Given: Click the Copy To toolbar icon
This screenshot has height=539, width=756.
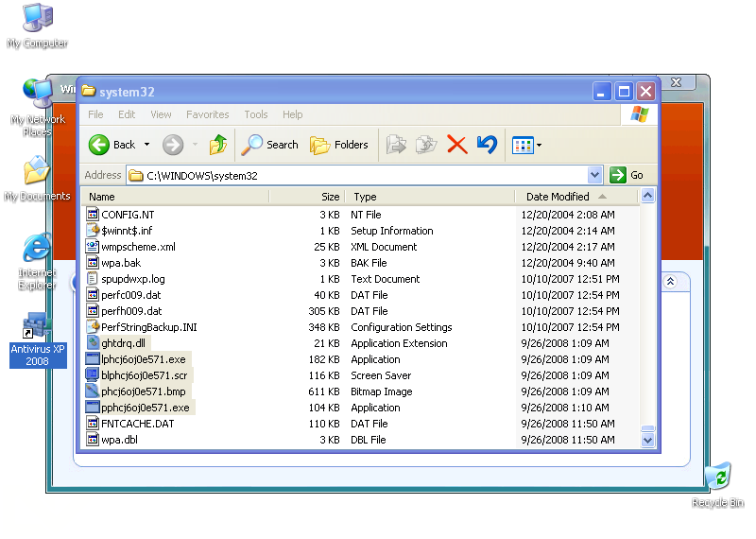Looking at the screenshot, I should [x=426, y=145].
